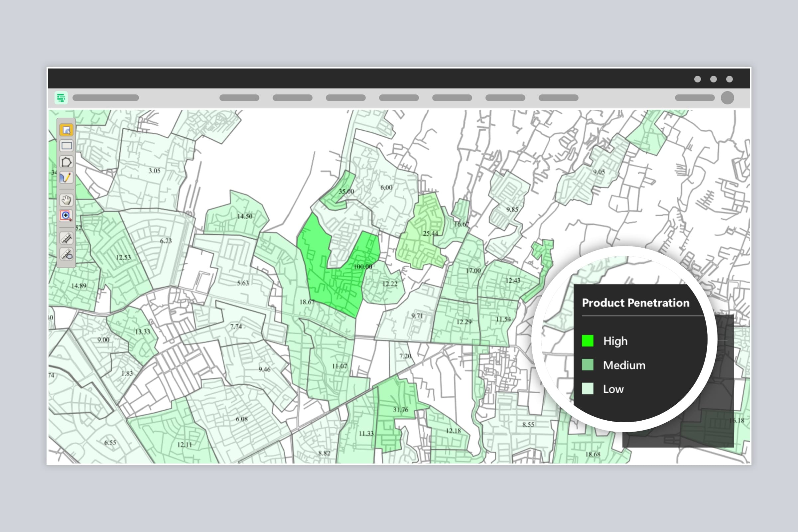Click the 9.71 region label
The width and height of the screenshot is (798, 532).
coord(417,316)
